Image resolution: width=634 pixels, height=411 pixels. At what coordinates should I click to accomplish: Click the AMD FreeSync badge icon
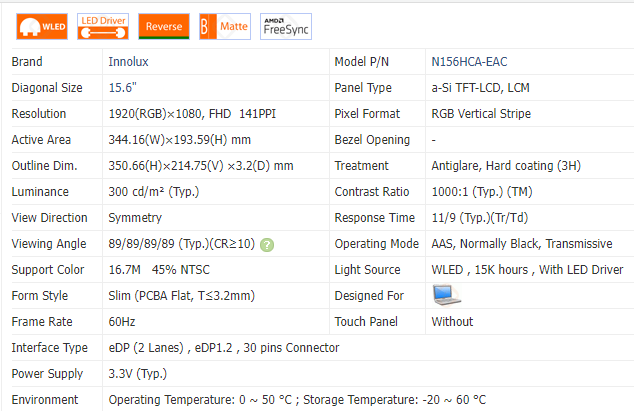tap(286, 27)
